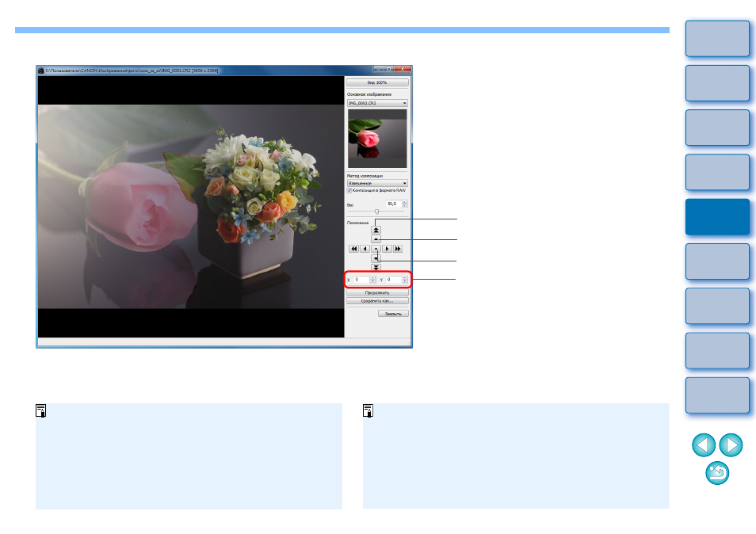Click the move-up-fast double arrow button
The width and height of the screenshot is (756, 534).
pos(376,231)
